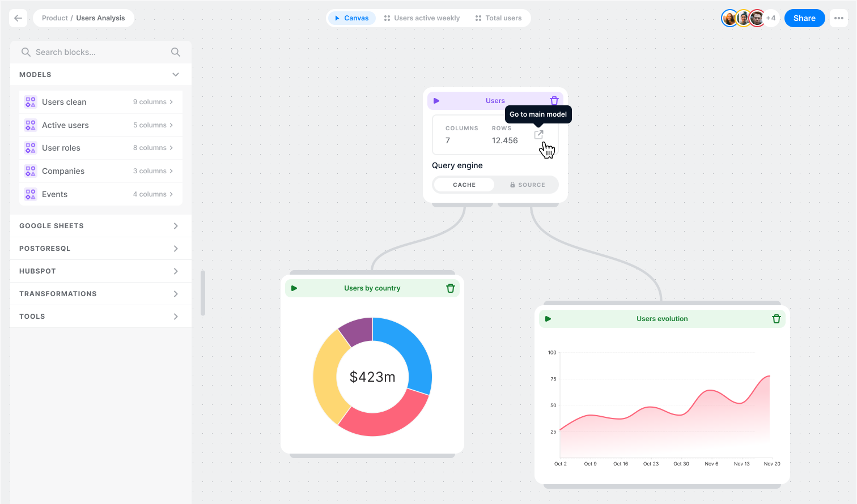The image size is (857, 504).
Task: Delete the Users by country block
Action: [x=451, y=288]
